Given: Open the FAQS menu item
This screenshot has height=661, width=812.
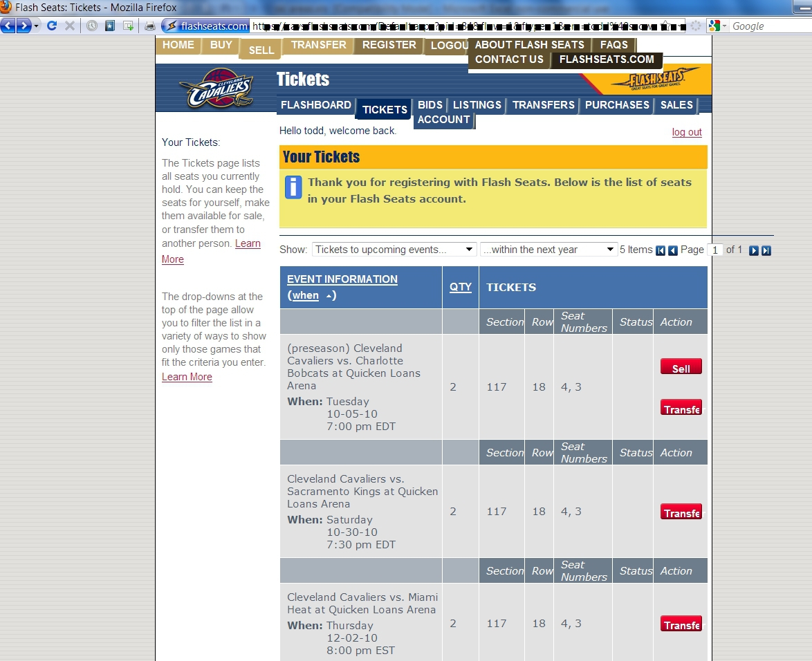Looking at the screenshot, I should pyautogui.click(x=613, y=45).
